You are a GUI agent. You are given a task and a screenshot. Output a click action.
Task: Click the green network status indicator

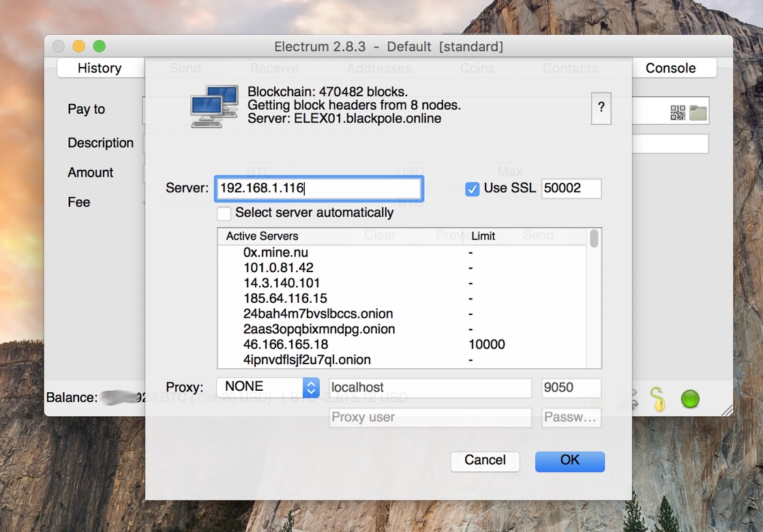(690, 398)
